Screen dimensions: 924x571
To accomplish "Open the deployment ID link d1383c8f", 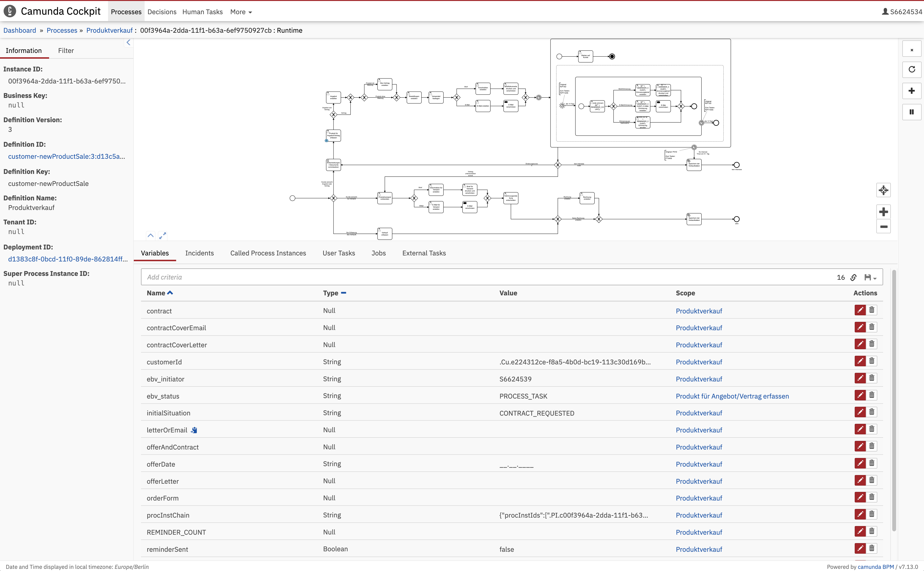I will (68, 259).
